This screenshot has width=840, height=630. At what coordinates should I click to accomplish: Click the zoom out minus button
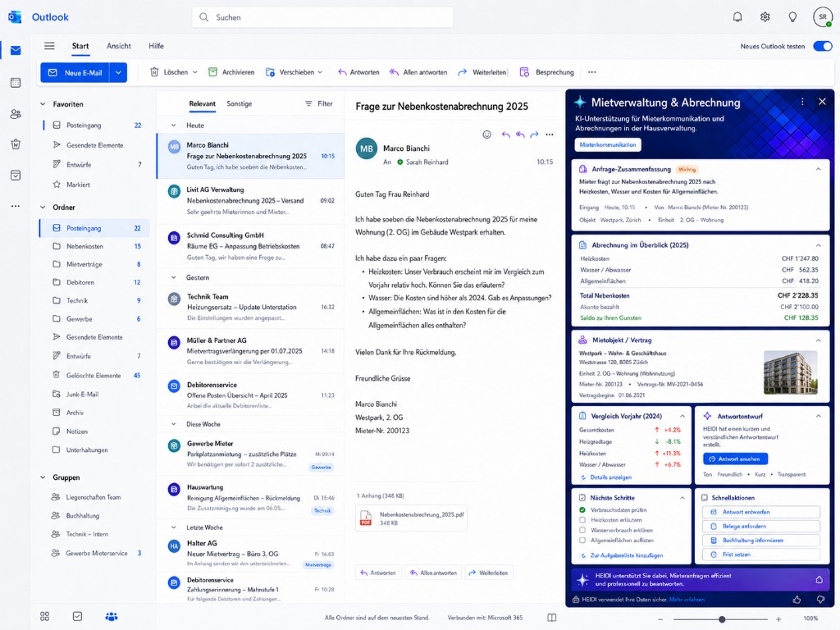point(660,619)
